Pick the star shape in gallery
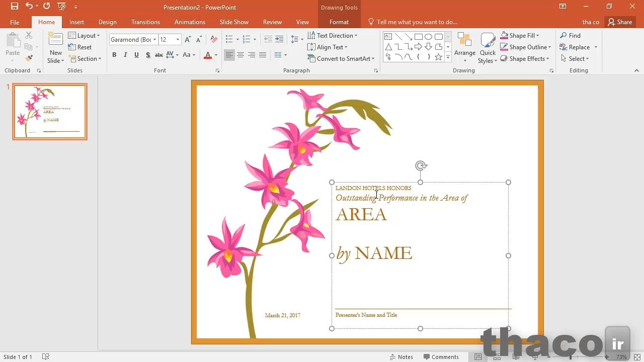 pos(438,57)
